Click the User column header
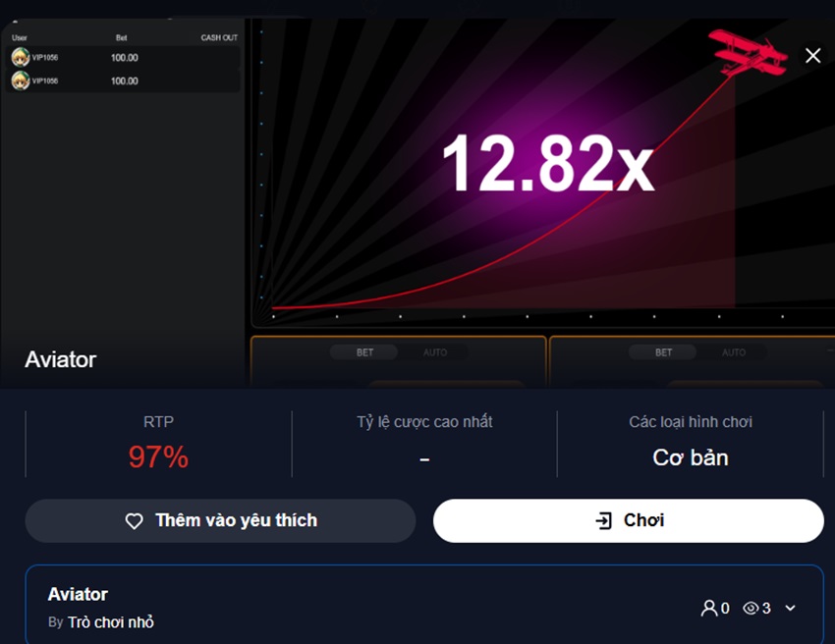 click(x=20, y=37)
